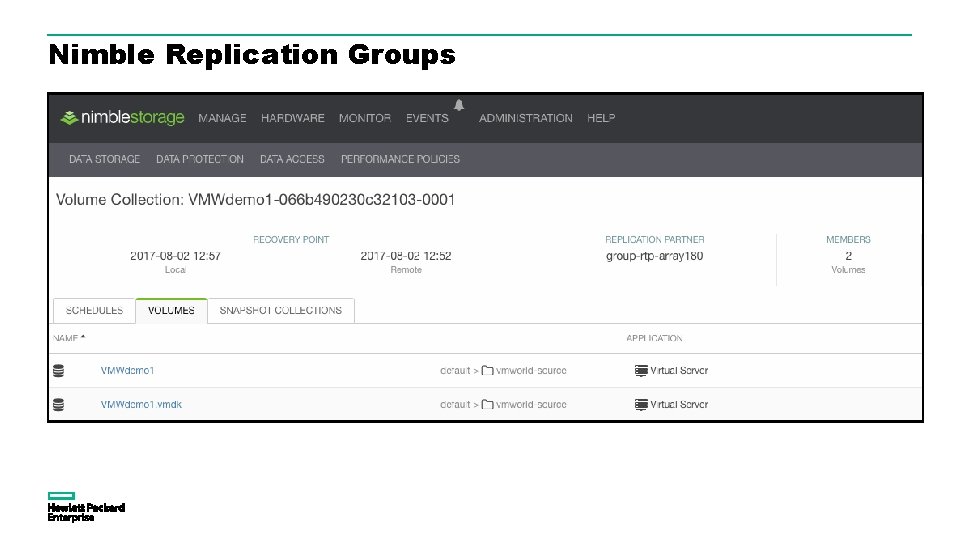
Task: Click the MEMBERS label
Action: tap(849, 239)
